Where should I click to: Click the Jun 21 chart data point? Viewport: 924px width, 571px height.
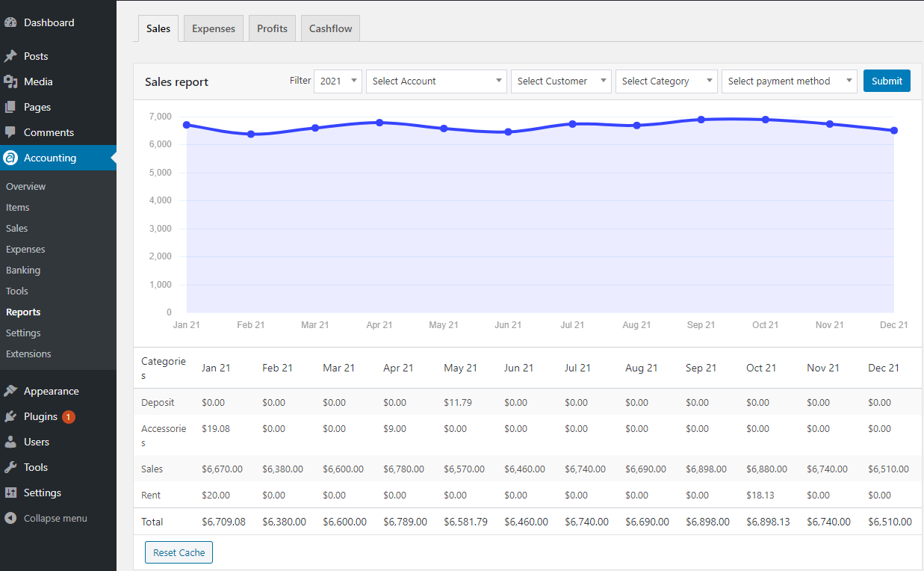tap(508, 132)
